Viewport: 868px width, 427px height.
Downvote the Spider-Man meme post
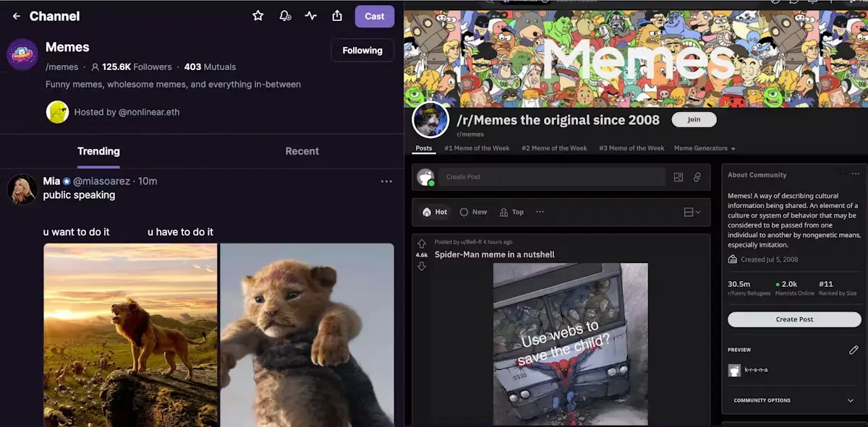(422, 267)
